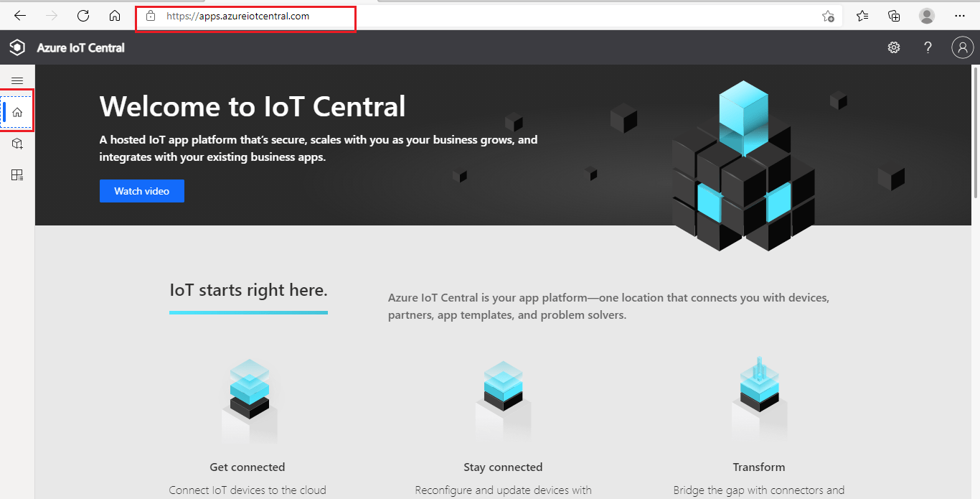Click the Welcome to IoT Central heading
The height and width of the screenshot is (499, 980).
click(253, 106)
